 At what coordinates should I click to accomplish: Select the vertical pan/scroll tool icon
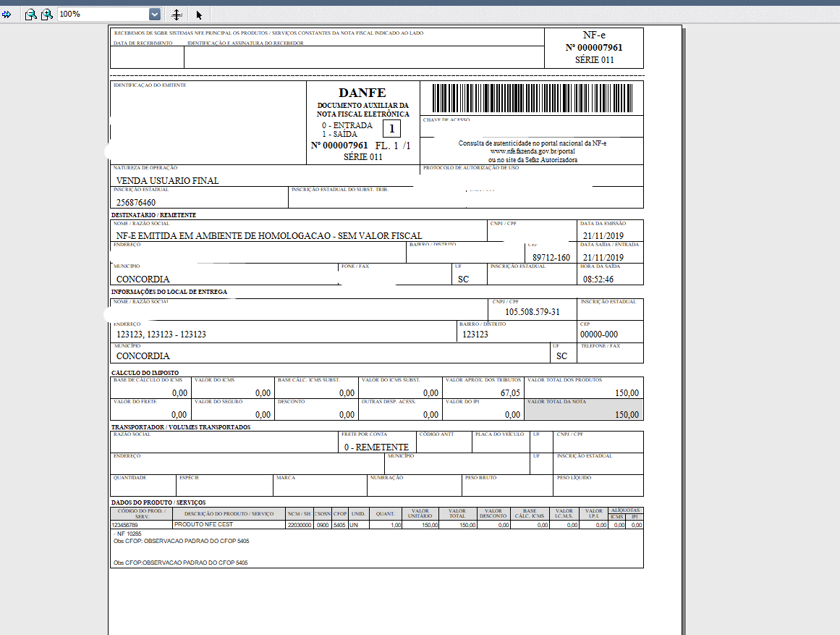[x=177, y=15]
